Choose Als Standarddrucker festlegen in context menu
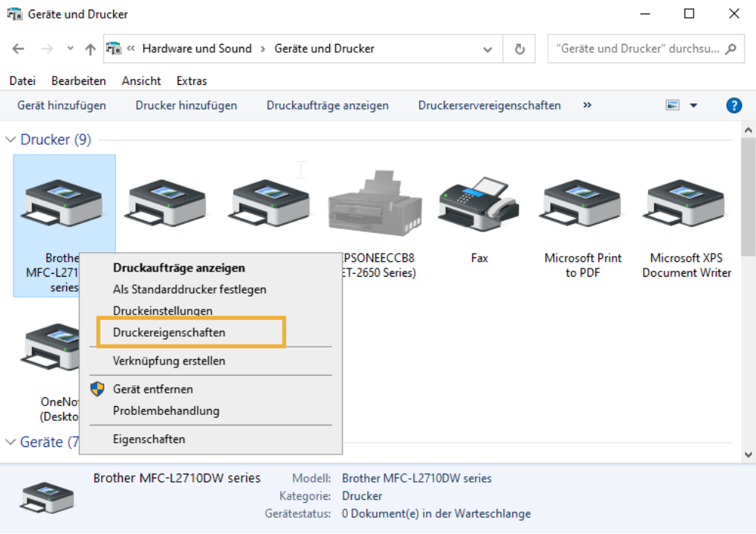 [x=190, y=289]
